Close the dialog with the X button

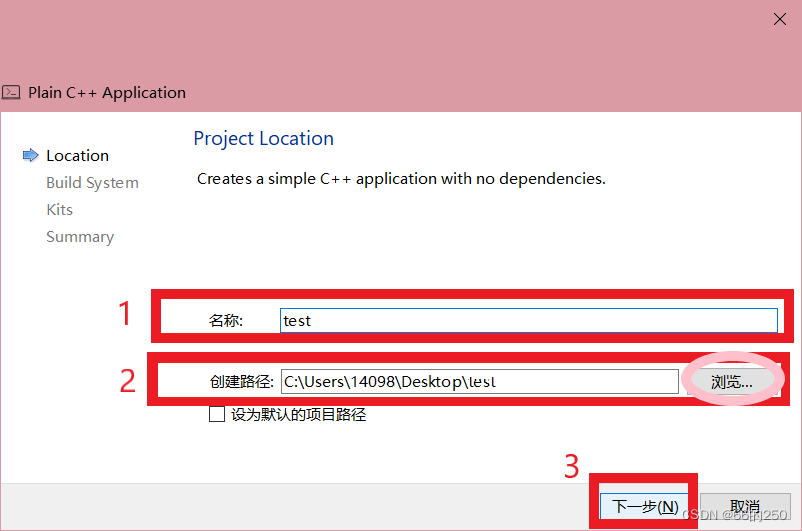(779, 19)
